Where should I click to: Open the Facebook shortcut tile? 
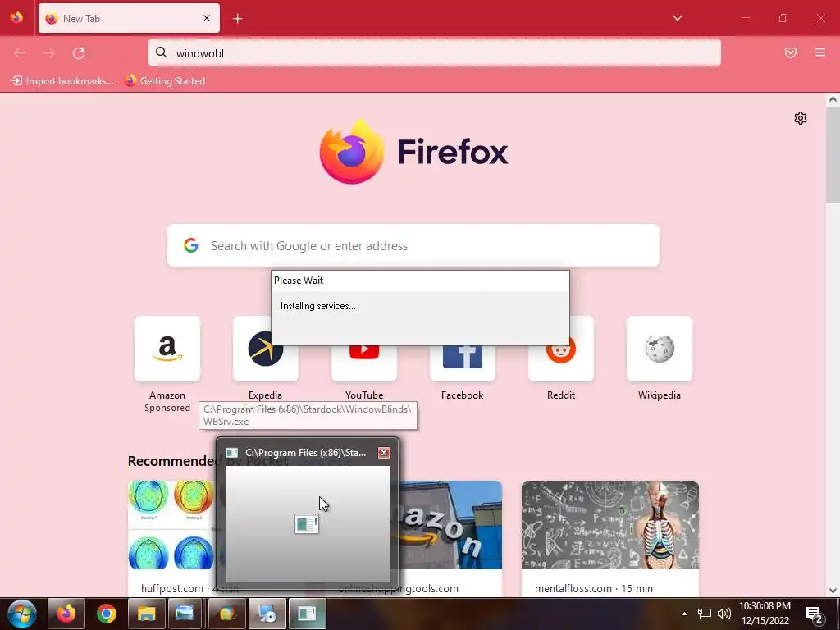click(x=463, y=363)
